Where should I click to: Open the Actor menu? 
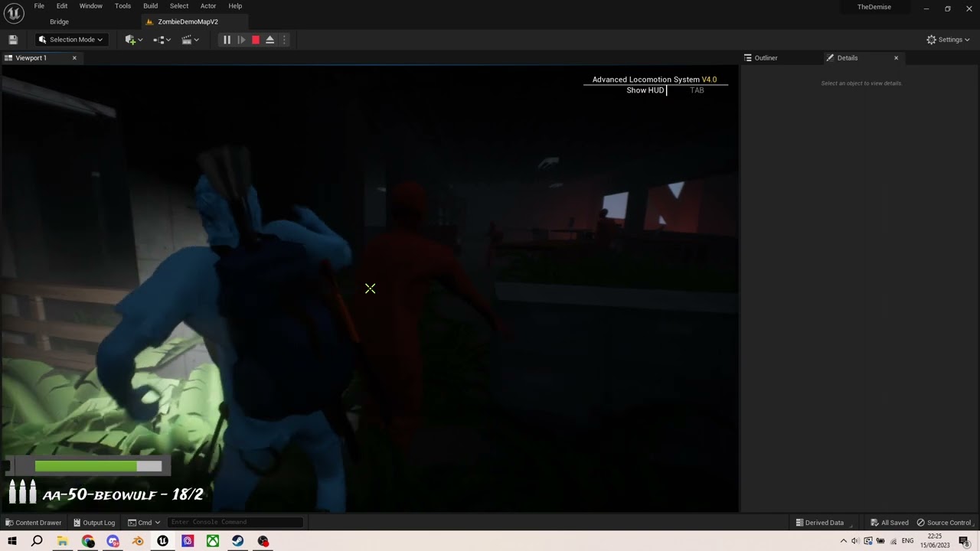click(208, 6)
